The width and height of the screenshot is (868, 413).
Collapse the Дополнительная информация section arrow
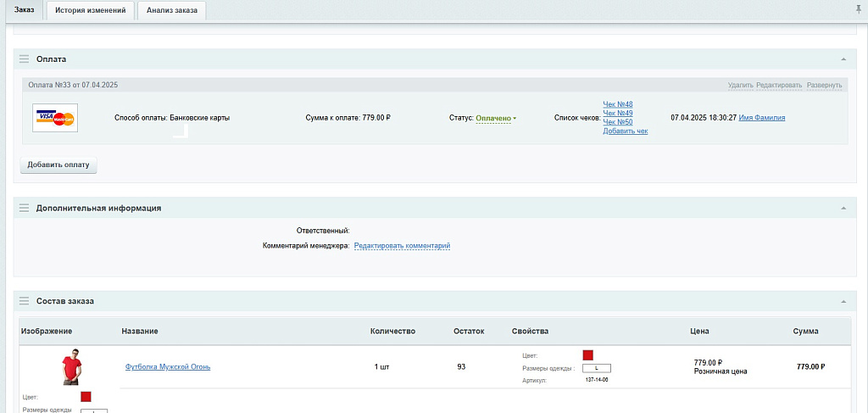click(843, 208)
